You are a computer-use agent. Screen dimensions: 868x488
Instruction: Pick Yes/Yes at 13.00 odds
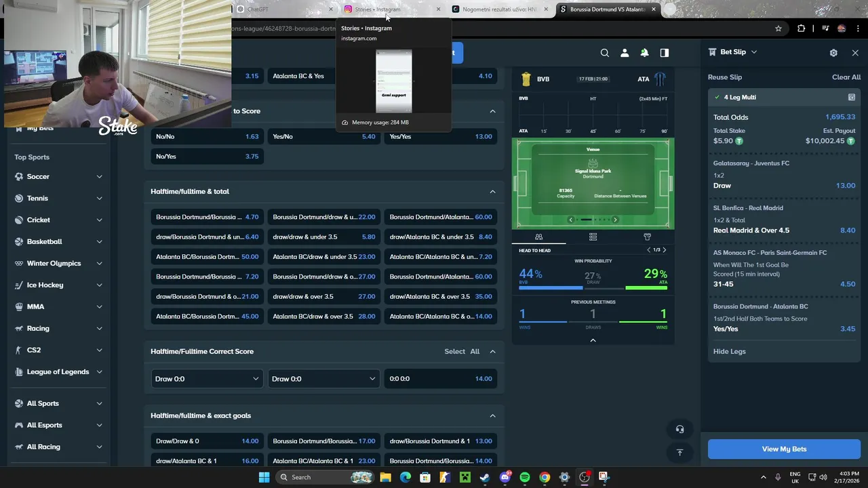(441, 136)
